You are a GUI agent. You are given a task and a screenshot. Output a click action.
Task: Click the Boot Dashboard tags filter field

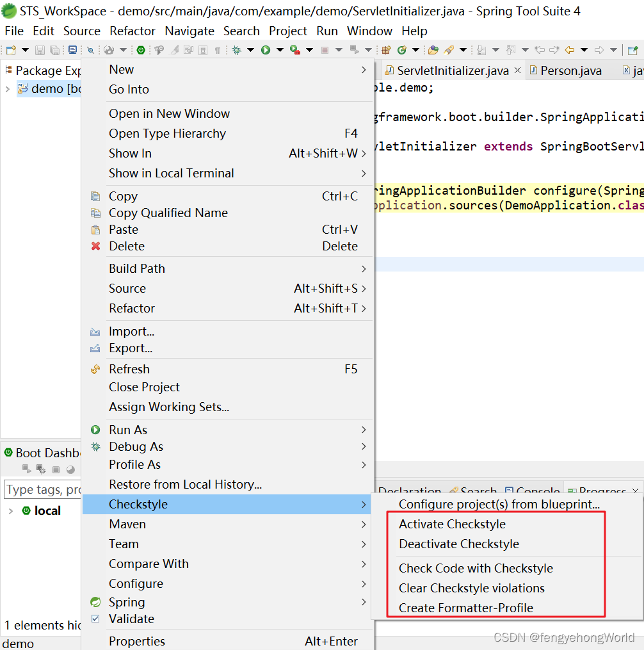(x=43, y=489)
